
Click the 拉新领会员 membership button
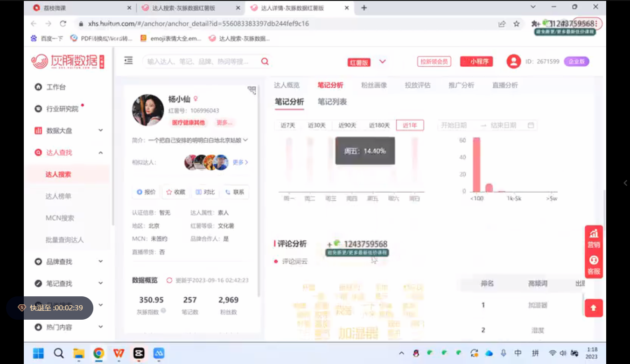(434, 61)
